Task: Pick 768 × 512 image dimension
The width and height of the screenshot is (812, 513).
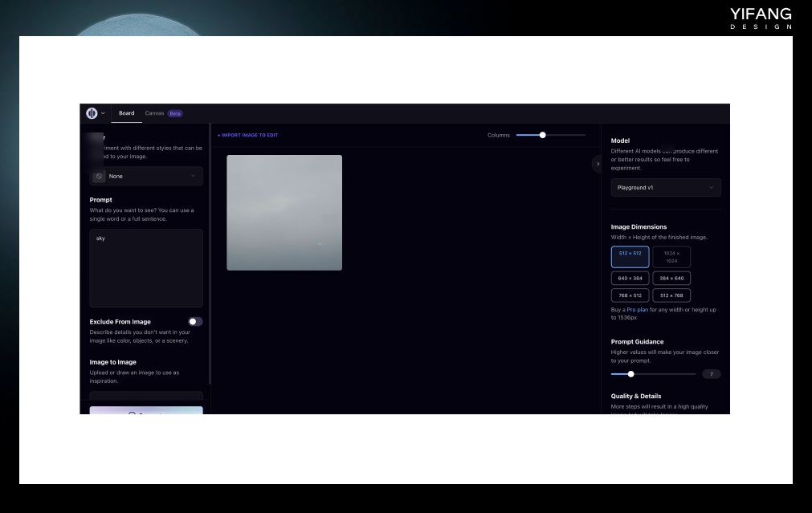Action: point(630,295)
